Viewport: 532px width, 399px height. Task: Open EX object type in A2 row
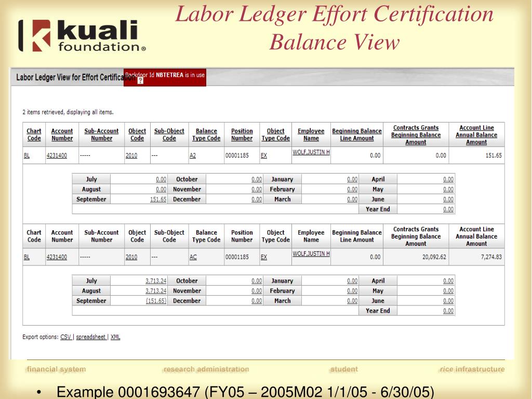tap(263, 155)
